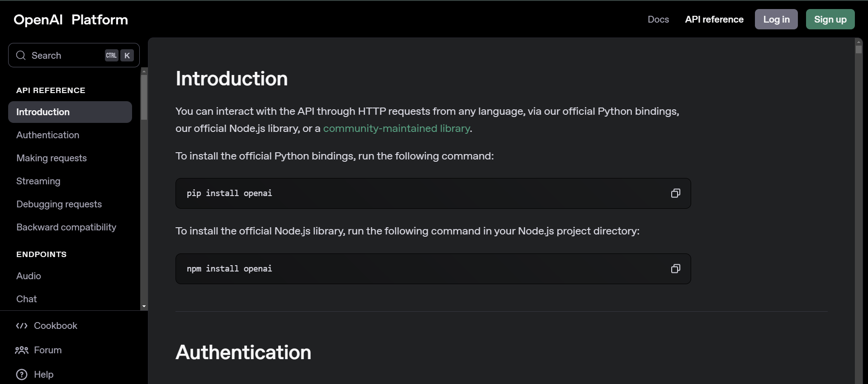Click the K shortcut badge in search

click(127, 56)
